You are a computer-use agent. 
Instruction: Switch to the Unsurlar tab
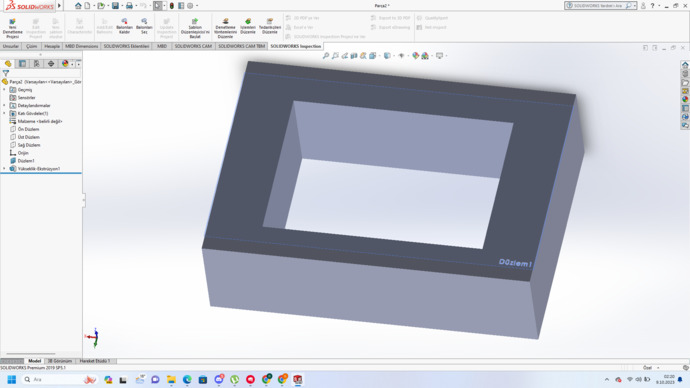[11, 46]
